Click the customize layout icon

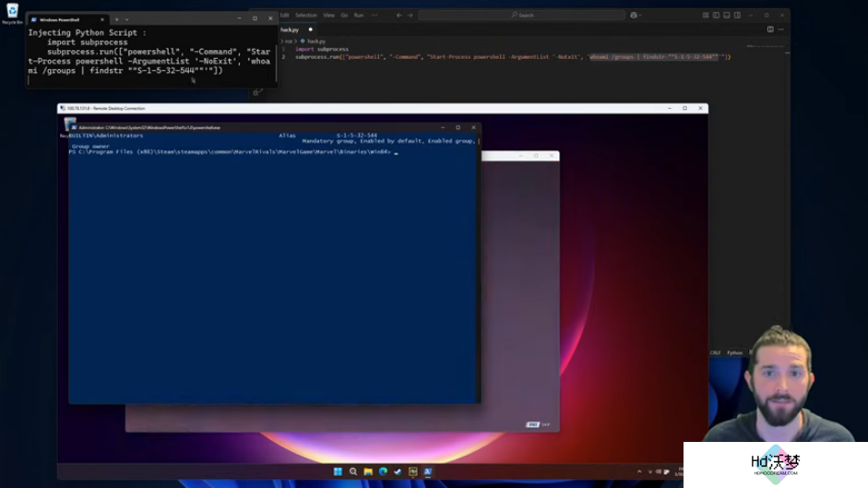[x=706, y=15]
